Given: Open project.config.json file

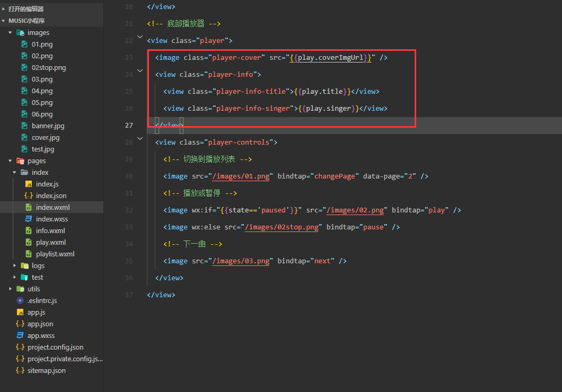Looking at the screenshot, I should (x=55, y=348).
